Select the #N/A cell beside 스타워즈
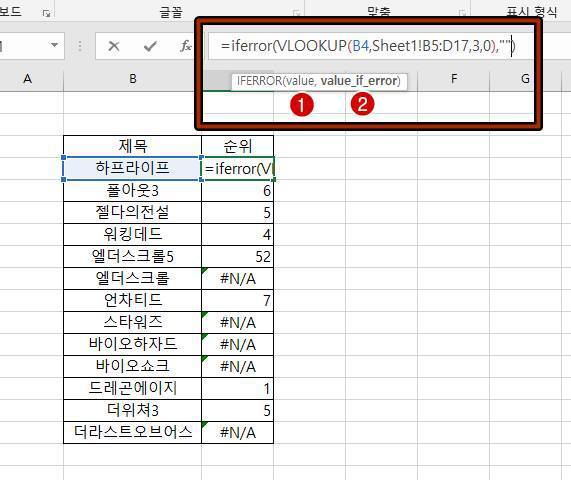The height and width of the screenshot is (480, 571). tap(237, 322)
